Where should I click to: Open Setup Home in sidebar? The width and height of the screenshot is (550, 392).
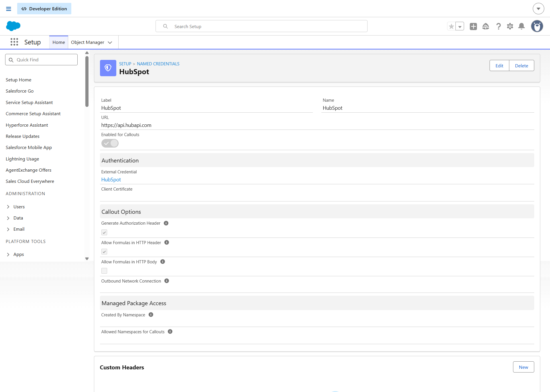[19, 80]
